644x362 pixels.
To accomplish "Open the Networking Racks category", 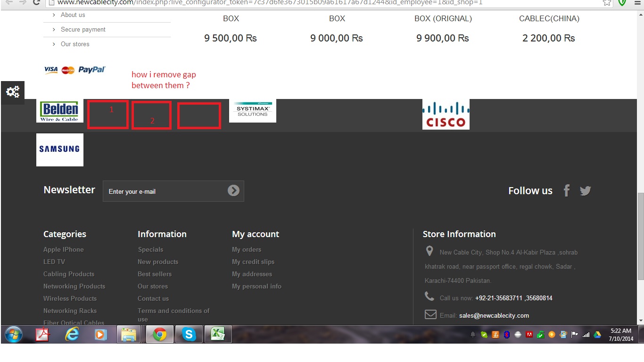I will click(x=70, y=311).
